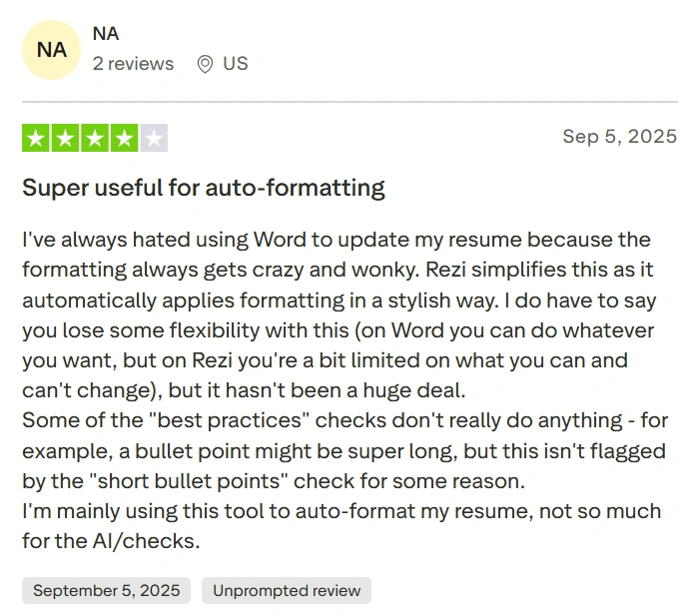
Task: Click the first green rating star
Action: 36,138
